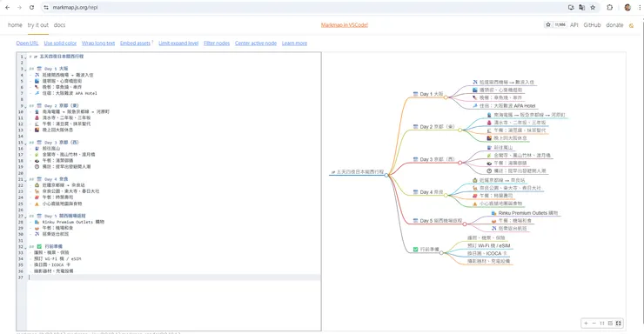This screenshot has width=644, height=334.
Task: Open the browser extensions puzzle icon
Action: tap(610, 7)
